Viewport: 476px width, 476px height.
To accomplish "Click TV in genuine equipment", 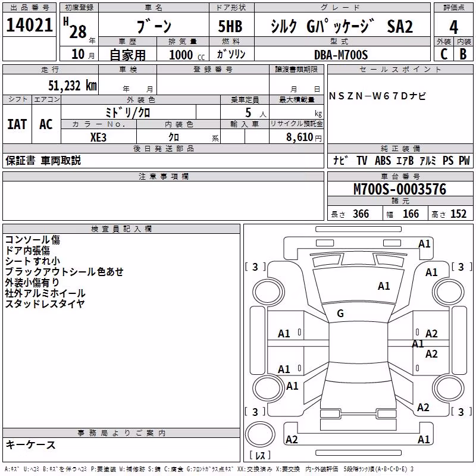I will click(x=362, y=160).
